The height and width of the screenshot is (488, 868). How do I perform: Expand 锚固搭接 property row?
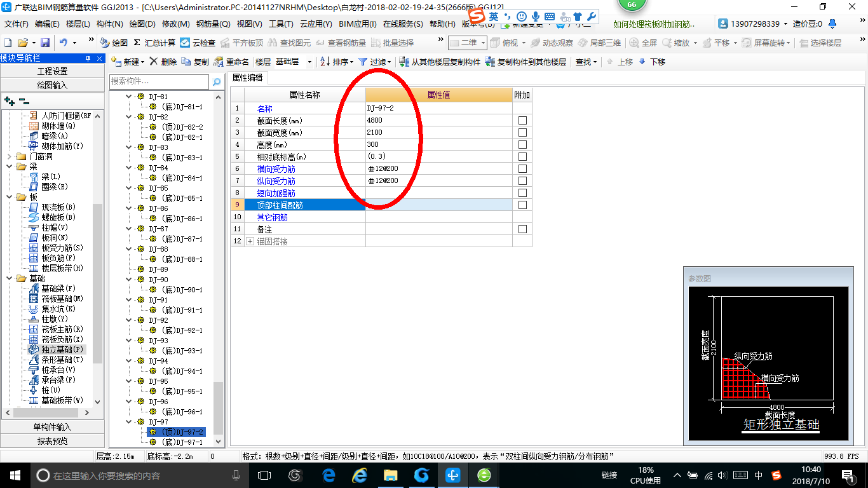[250, 241]
